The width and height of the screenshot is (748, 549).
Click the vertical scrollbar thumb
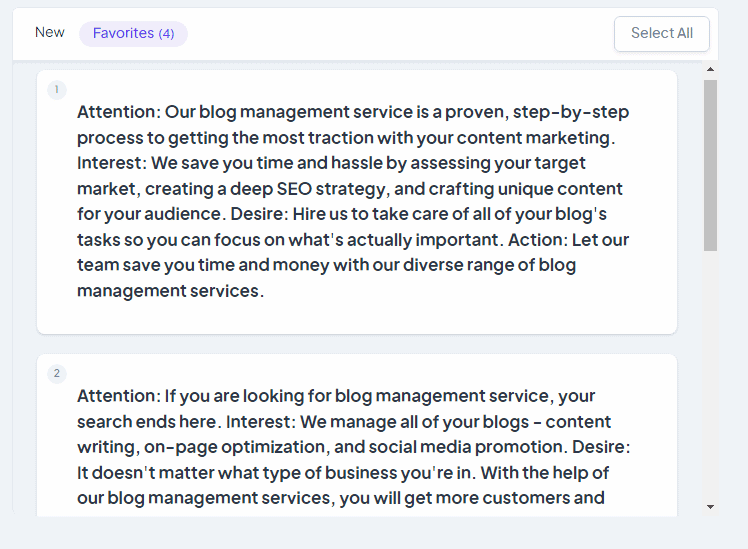[x=710, y=165]
